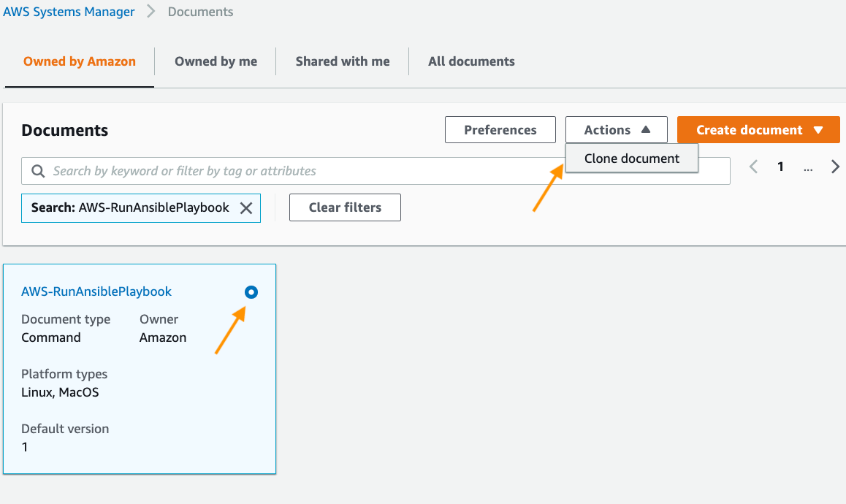Screen dimensions: 846x504
Task: Remove the AWS-RunAnsiblePlaybook search filter
Action: point(246,207)
